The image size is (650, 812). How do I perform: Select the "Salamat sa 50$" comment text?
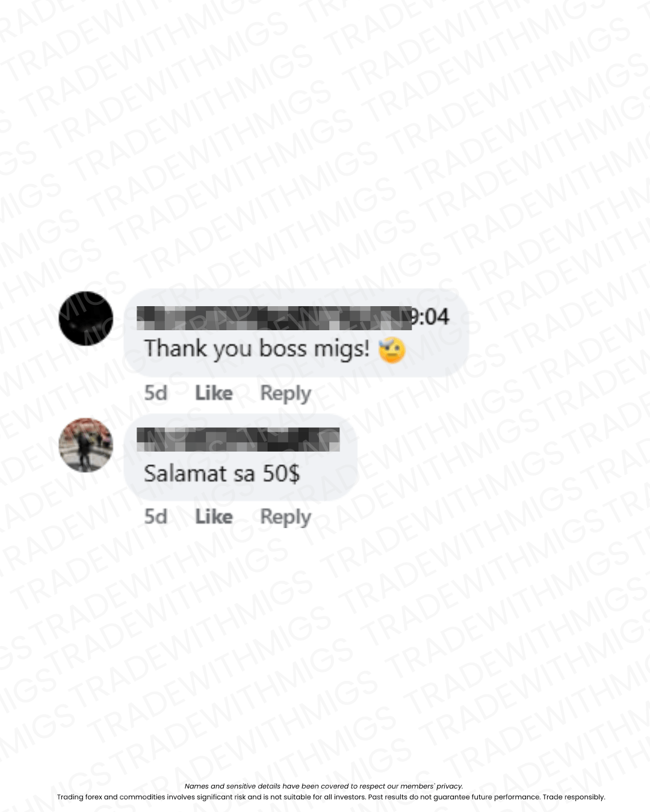tap(221, 473)
